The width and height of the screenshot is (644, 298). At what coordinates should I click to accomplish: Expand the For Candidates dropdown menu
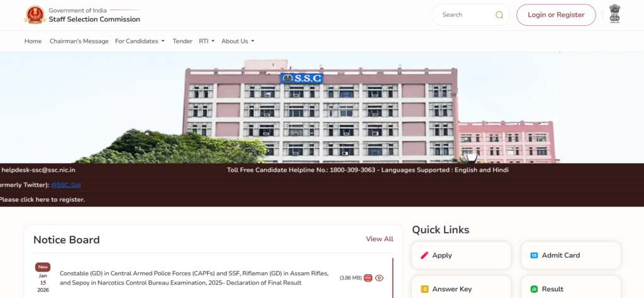coord(140,41)
